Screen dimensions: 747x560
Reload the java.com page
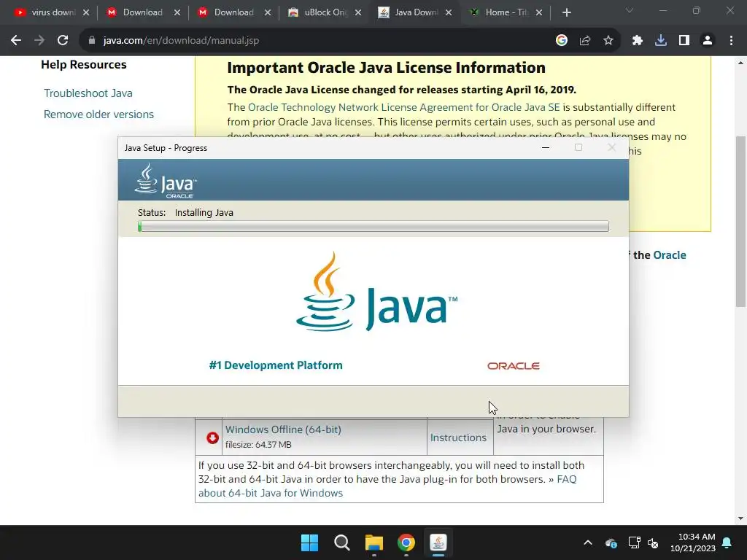pyautogui.click(x=63, y=41)
